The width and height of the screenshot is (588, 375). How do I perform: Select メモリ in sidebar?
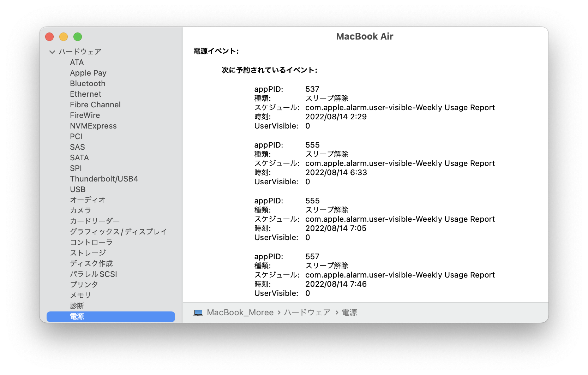80,296
